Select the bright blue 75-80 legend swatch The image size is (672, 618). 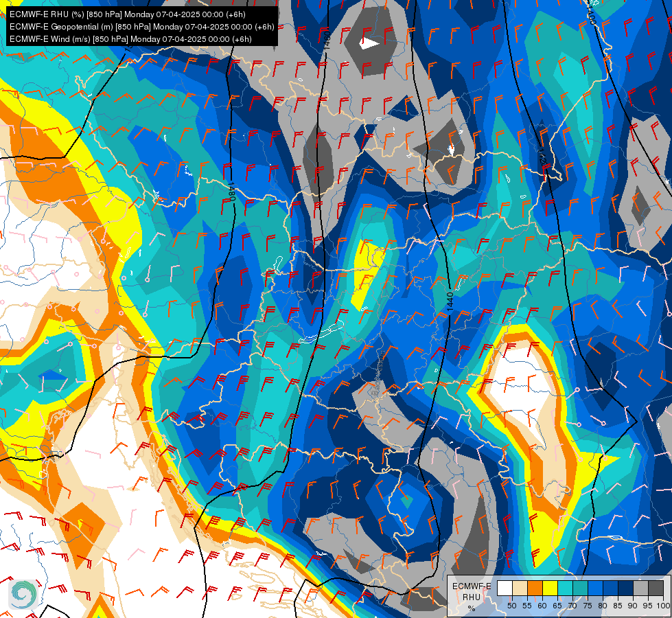click(595, 588)
